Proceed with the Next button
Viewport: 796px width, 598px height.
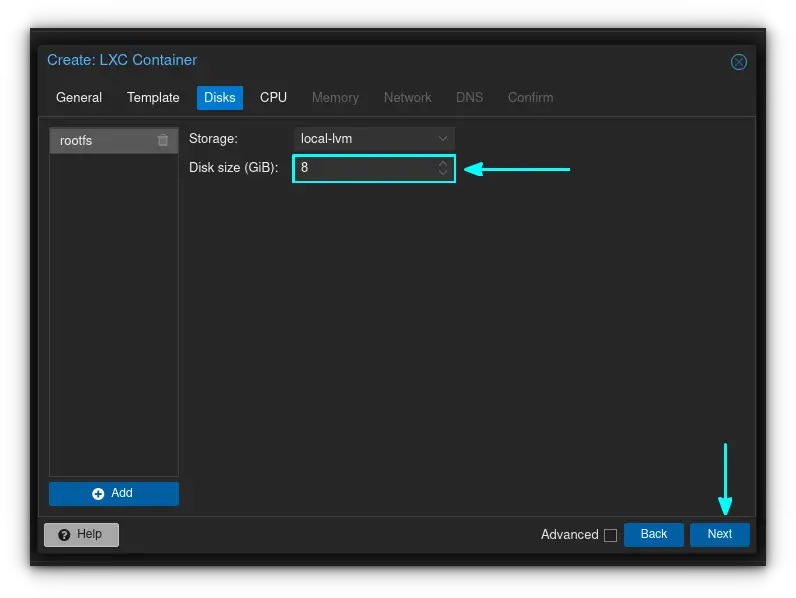pyautogui.click(x=719, y=535)
